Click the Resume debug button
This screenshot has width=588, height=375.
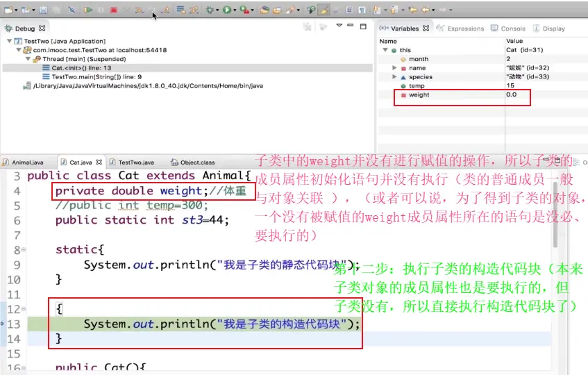[88, 10]
